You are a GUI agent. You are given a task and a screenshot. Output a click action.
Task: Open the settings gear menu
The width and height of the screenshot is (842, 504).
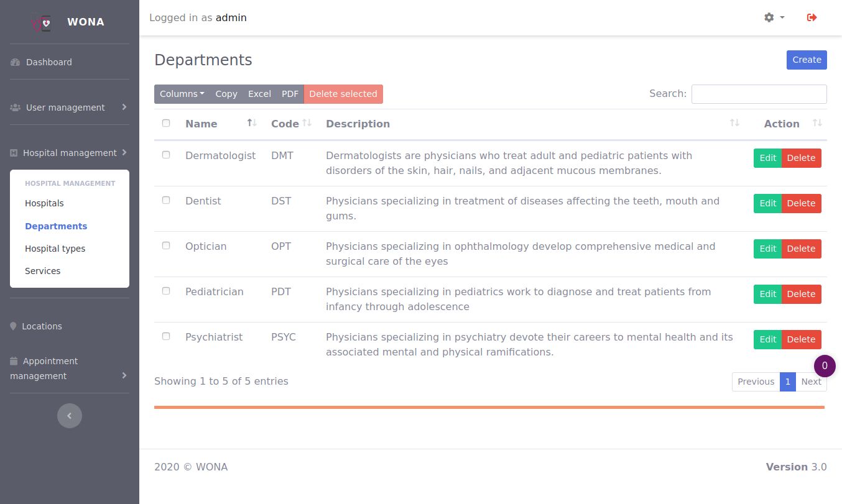point(774,17)
